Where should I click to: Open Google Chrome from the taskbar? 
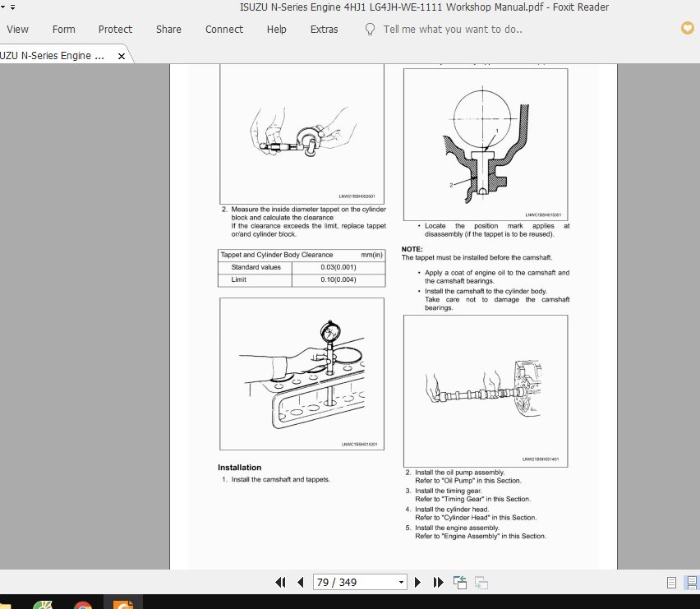82,606
